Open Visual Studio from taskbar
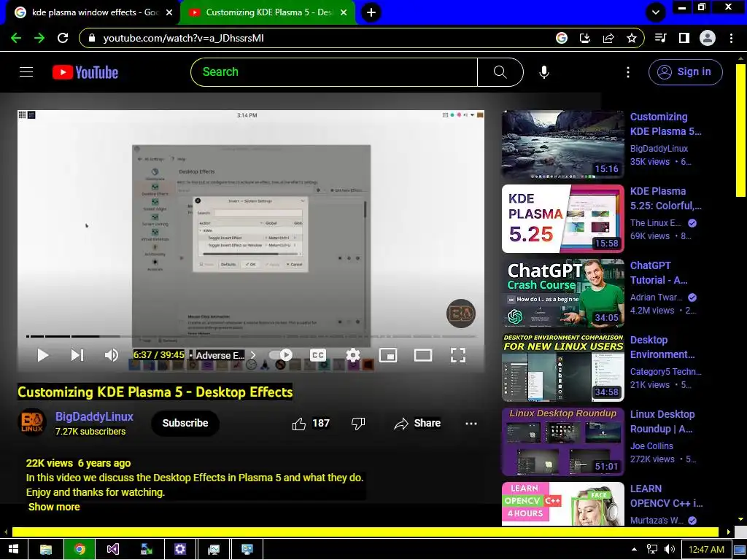This screenshot has width=747, height=560. [113, 549]
